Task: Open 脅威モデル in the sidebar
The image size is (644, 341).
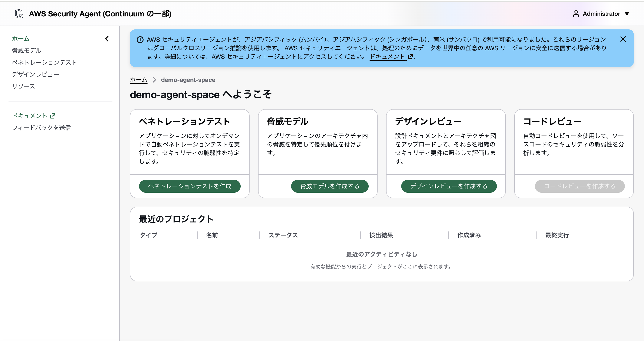Action: coord(26,51)
